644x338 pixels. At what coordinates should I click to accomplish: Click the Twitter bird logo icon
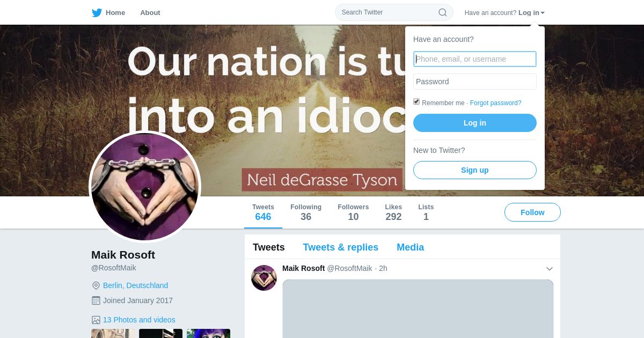coord(97,13)
